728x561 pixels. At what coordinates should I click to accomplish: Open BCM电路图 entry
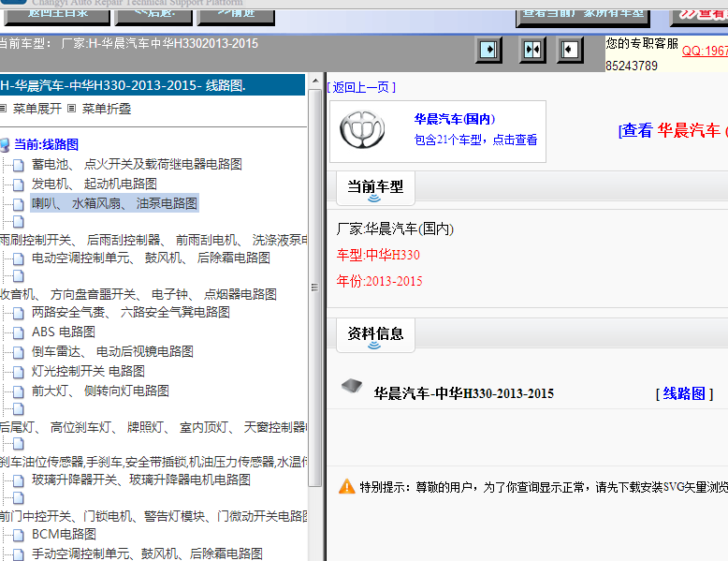click(x=64, y=534)
